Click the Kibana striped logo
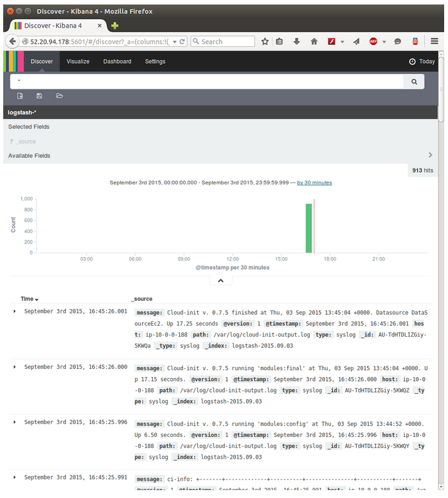Image resolution: width=448 pixels, height=498 pixels. coord(13,61)
